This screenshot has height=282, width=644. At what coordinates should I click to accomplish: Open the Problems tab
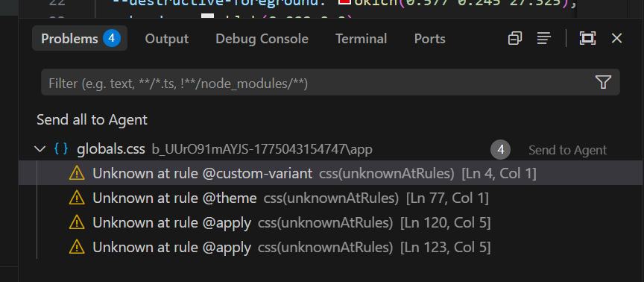coord(80,39)
